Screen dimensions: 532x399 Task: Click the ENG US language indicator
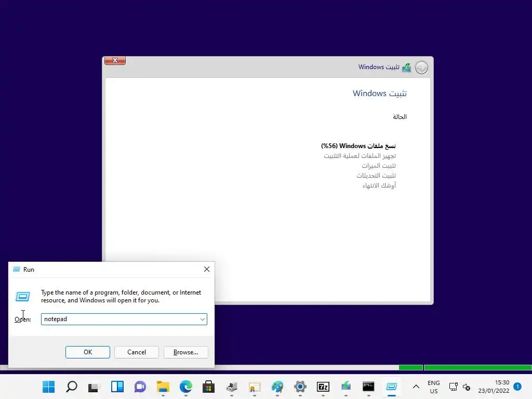(x=434, y=387)
